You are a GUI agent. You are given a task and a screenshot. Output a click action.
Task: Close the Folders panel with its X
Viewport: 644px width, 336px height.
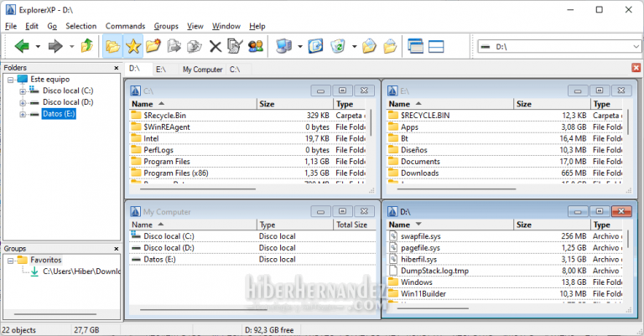(x=116, y=68)
